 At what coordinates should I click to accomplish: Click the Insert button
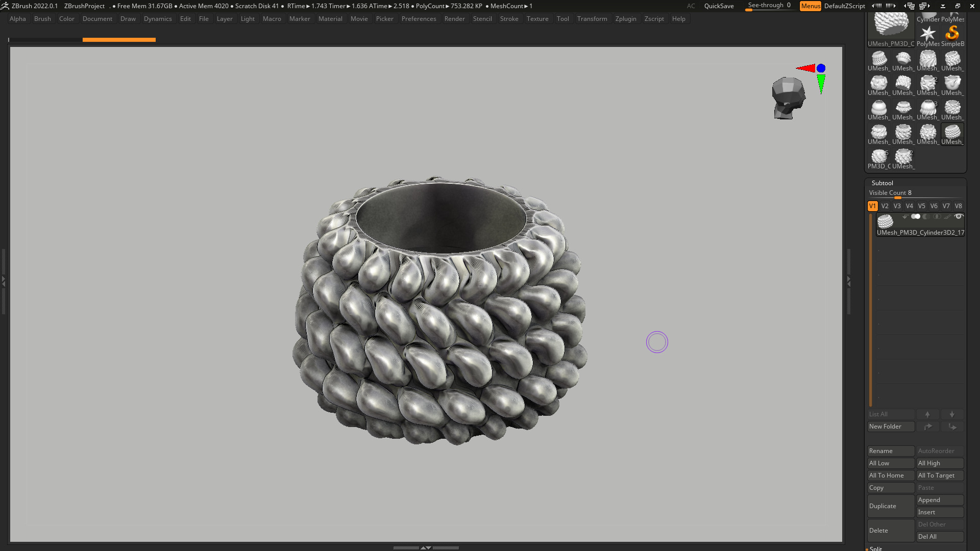(940, 512)
